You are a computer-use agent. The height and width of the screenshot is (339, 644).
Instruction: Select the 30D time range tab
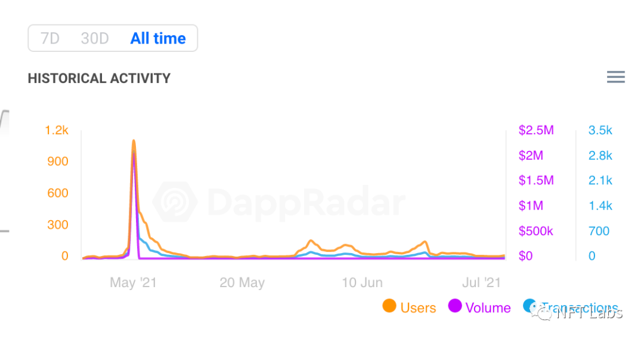click(x=95, y=38)
